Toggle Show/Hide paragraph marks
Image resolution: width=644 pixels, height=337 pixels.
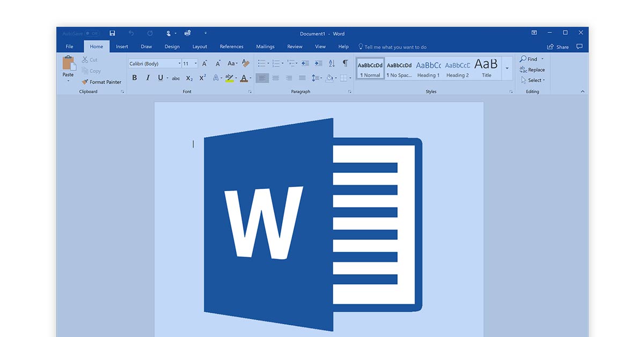[346, 63]
